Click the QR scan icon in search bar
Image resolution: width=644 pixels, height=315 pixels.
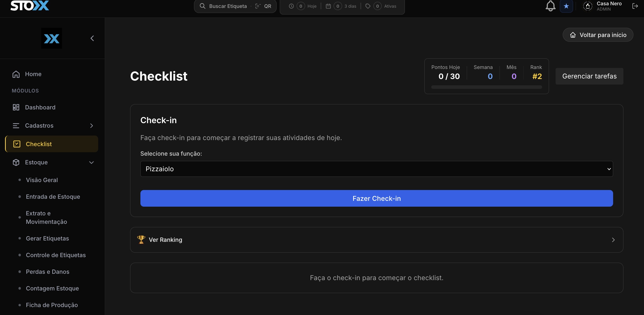(258, 6)
